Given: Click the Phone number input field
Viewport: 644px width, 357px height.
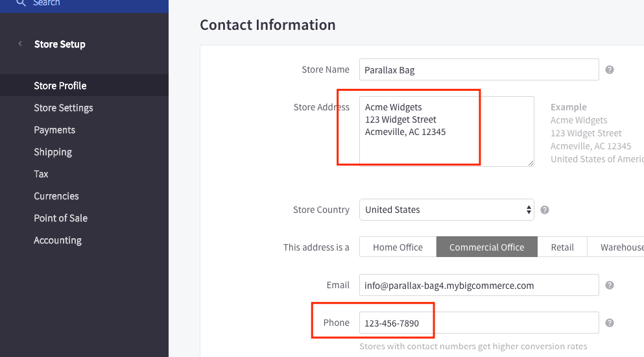Looking at the screenshot, I should [479, 323].
